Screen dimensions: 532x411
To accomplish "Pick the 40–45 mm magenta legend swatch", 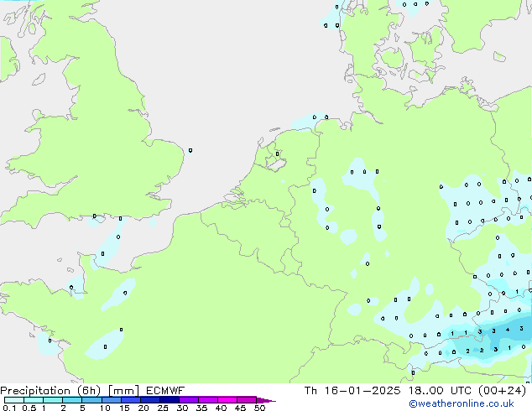I will click(227, 400).
